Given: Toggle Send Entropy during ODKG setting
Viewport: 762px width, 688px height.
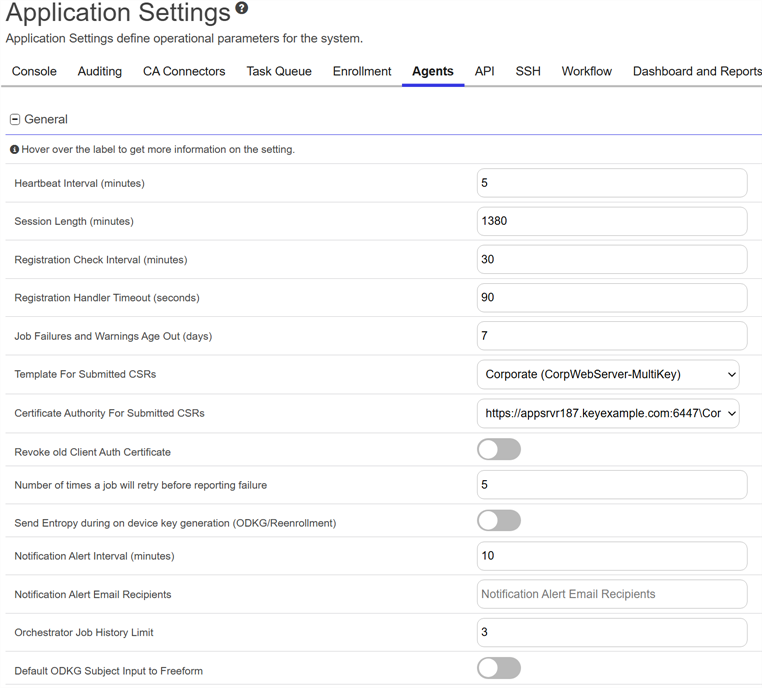Looking at the screenshot, I should pyautogui.click(x=498, y=521).
